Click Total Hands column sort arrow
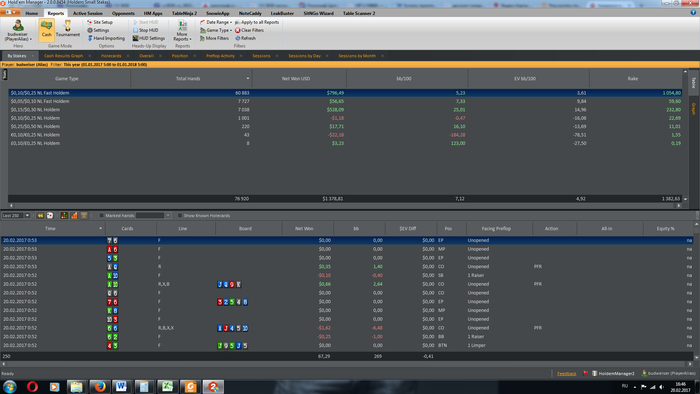Screen dimensions: 700x394 click(248, 79)
